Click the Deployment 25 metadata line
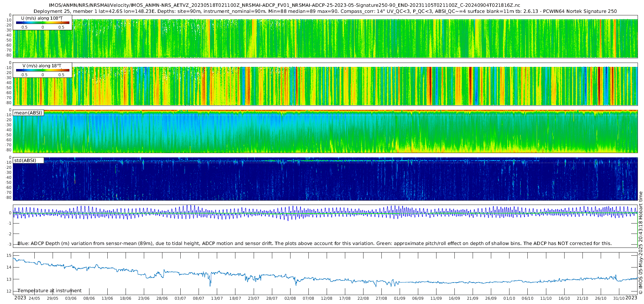Viewport: 644px width, 304px height. 325,11
